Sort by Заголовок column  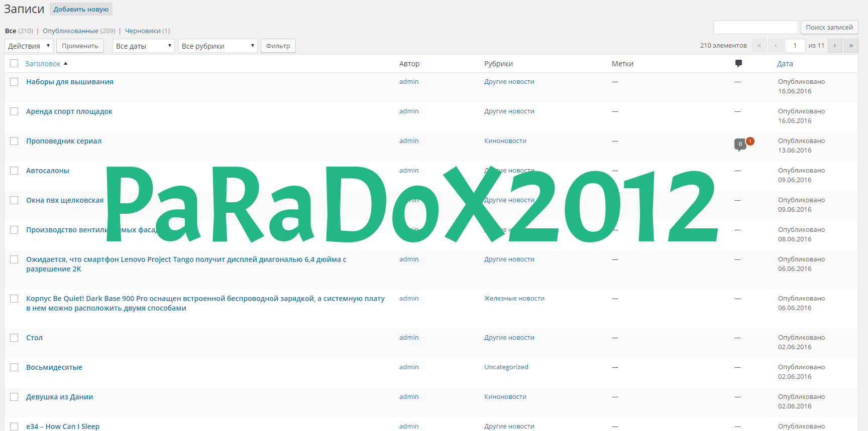tap(43, 64)
